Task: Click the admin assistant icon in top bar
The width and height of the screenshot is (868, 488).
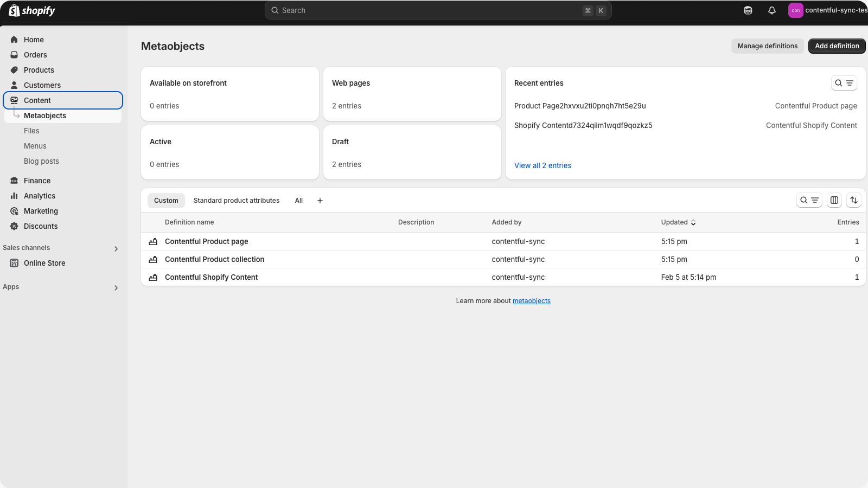Action: pos(748,10)
